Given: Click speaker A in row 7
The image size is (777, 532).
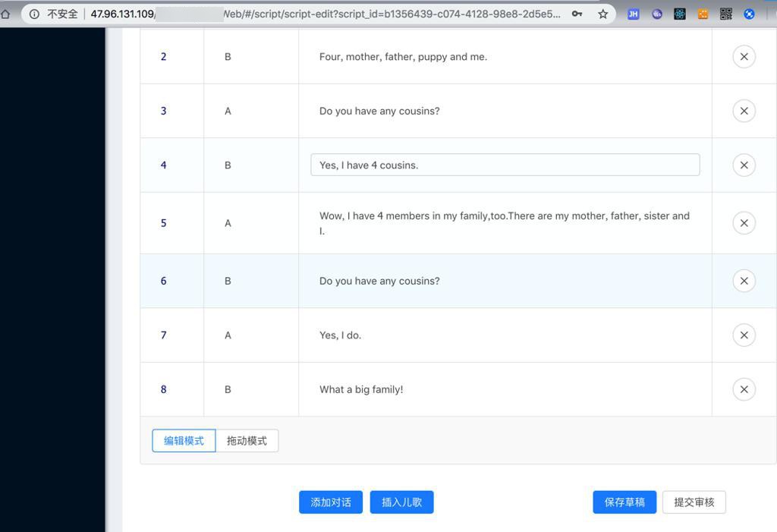Looking at the screenshot, I should click(x=228, y=335).
